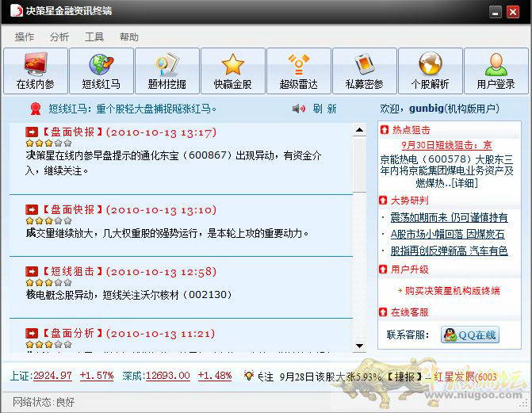The height and width of the screenshot is (413, 532).
Task: Click the news list scroll-down arrow
Action: (359, 346)
